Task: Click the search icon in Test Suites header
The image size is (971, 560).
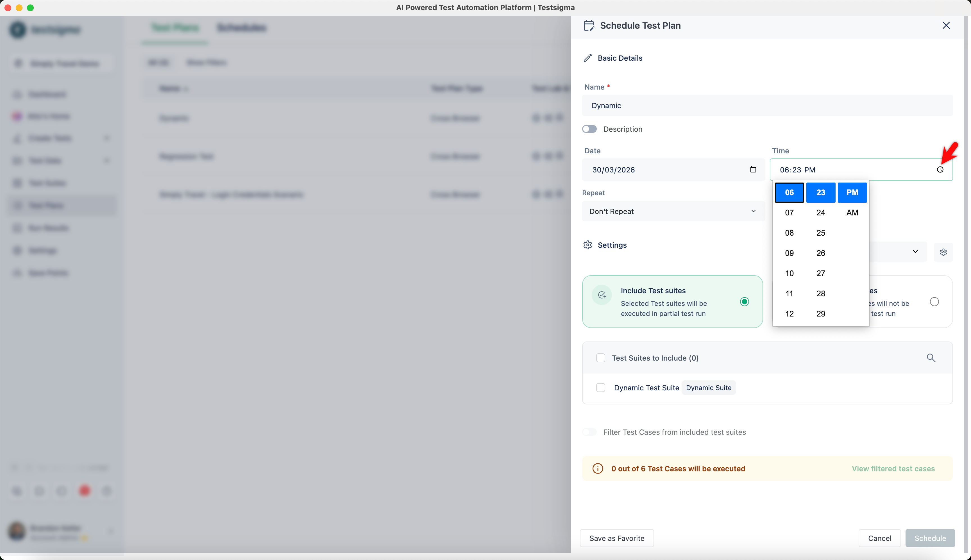Action: 931,358
